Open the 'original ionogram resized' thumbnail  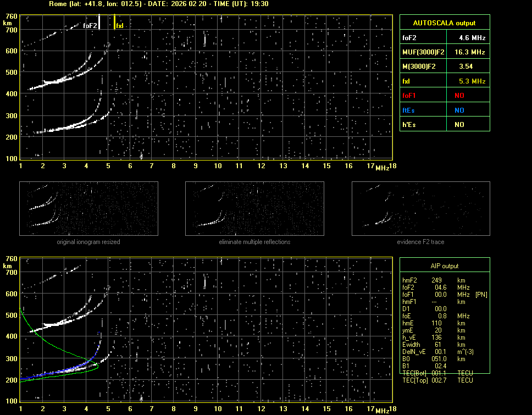click(x=88, y=209)
